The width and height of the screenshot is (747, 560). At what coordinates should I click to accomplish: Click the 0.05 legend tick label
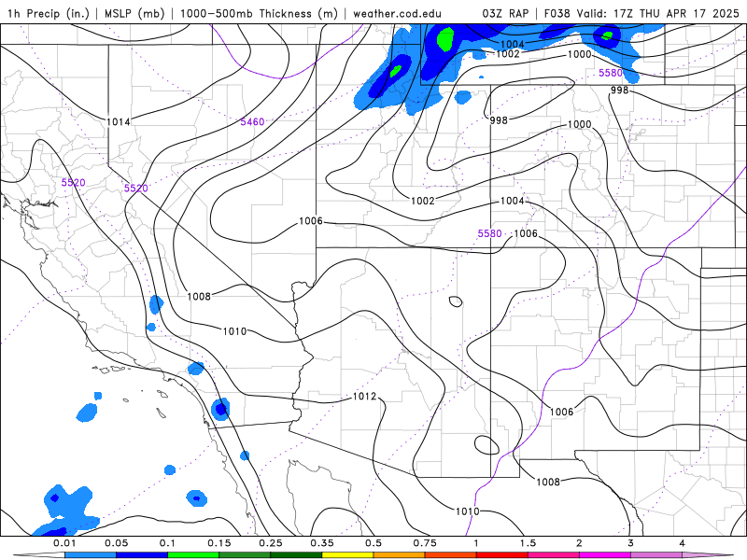(x=116, y=543)
